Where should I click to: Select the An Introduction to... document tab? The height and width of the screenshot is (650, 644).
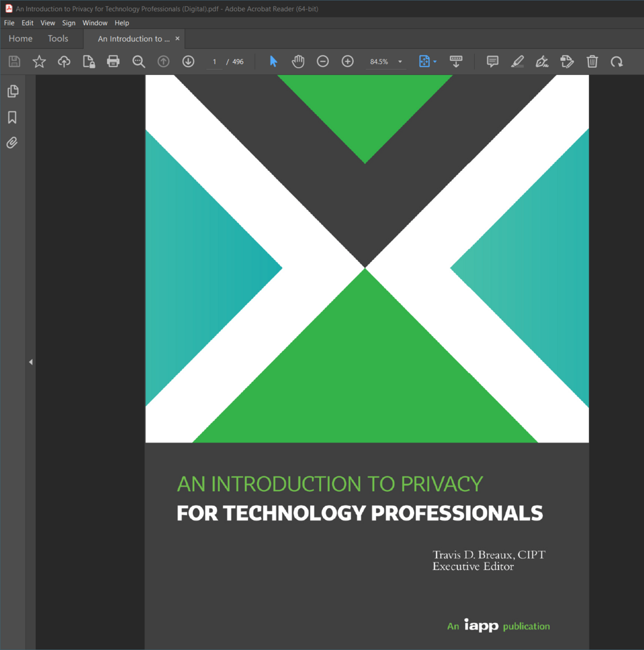(133, 38)
